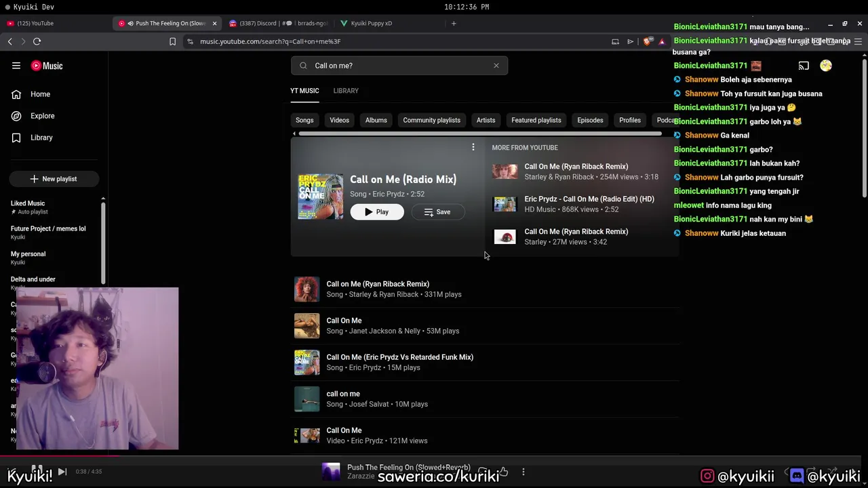Switch to the Kyuiki Puppy xD browser tab

(390, 23)
